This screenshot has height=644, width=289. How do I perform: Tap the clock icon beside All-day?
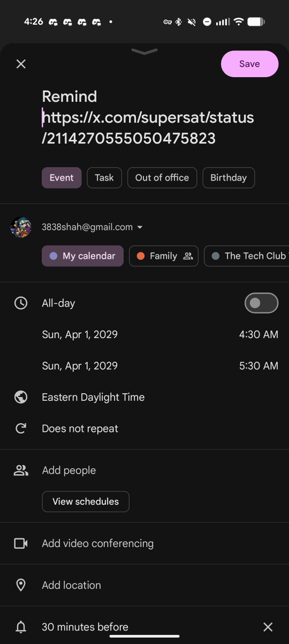pos(21,303)
